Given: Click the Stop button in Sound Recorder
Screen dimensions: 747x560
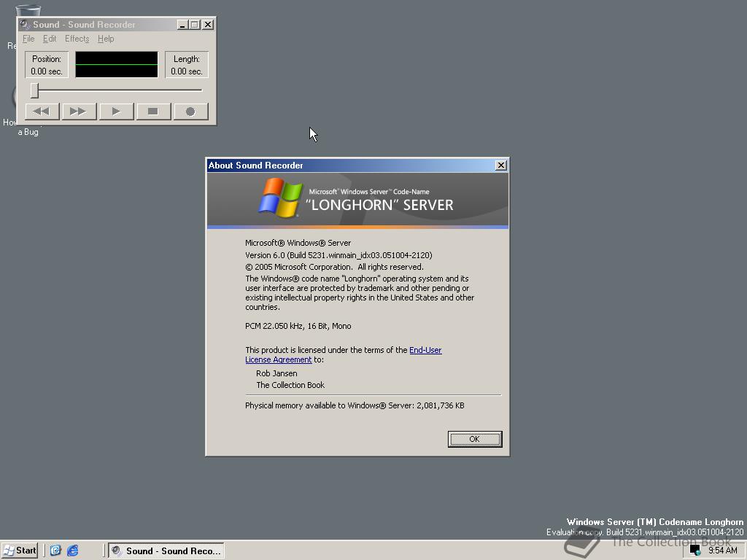Looking at the screenshot, I should [153, 112].
